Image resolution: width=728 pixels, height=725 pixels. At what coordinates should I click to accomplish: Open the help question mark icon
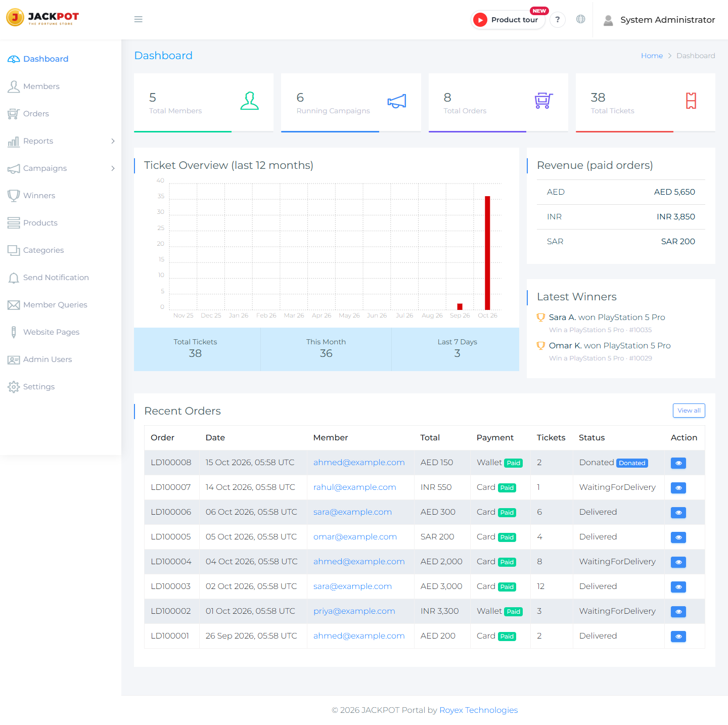(558, 19)
